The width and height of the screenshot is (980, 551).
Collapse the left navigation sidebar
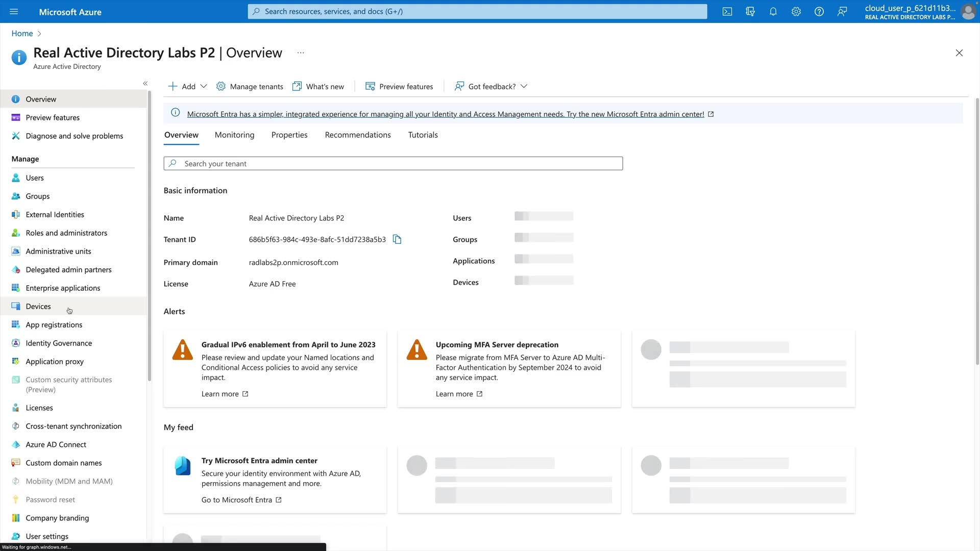point(145,83)
